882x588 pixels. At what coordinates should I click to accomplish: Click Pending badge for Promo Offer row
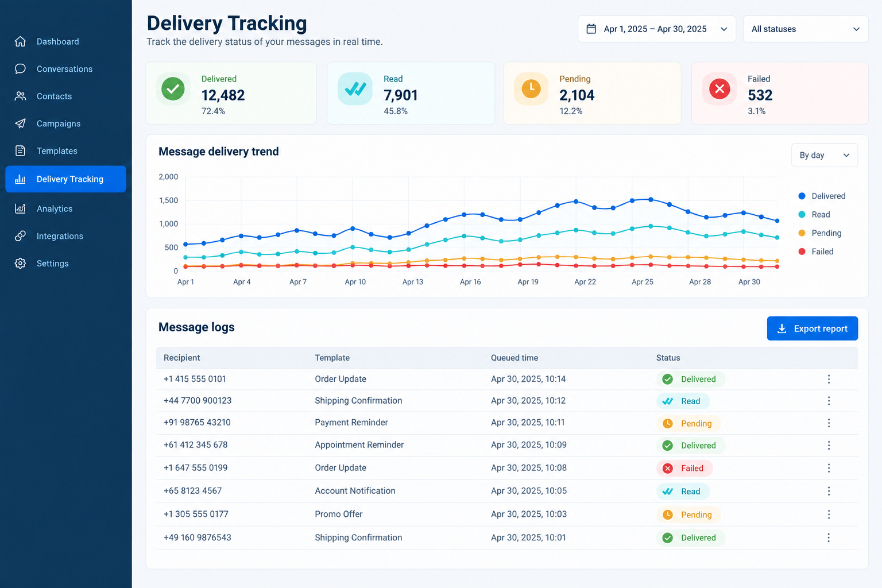688,514
